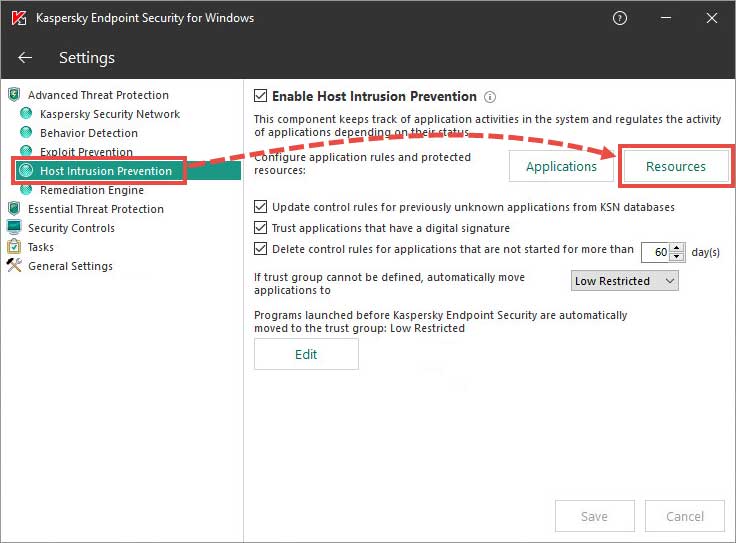Screen dimensions: 736x543
Task: Open Essential Threat Protection section
Action: click(96, 209)
